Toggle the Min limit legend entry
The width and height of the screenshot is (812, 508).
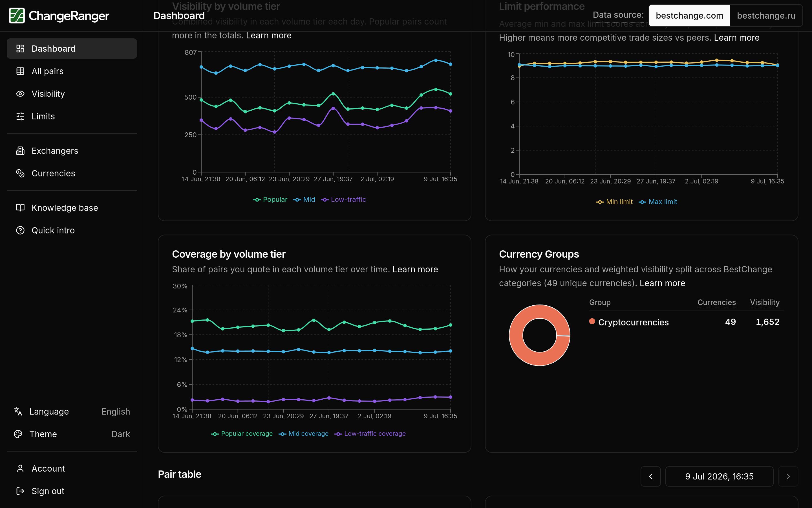tap(614, 202)
